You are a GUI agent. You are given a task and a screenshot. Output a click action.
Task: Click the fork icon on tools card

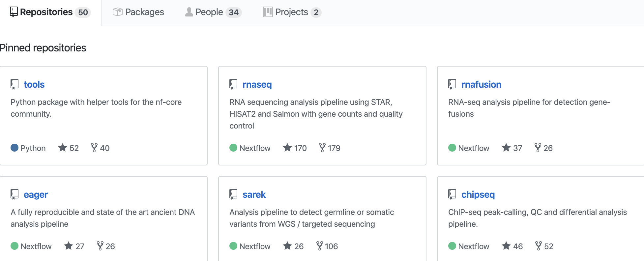94,148
